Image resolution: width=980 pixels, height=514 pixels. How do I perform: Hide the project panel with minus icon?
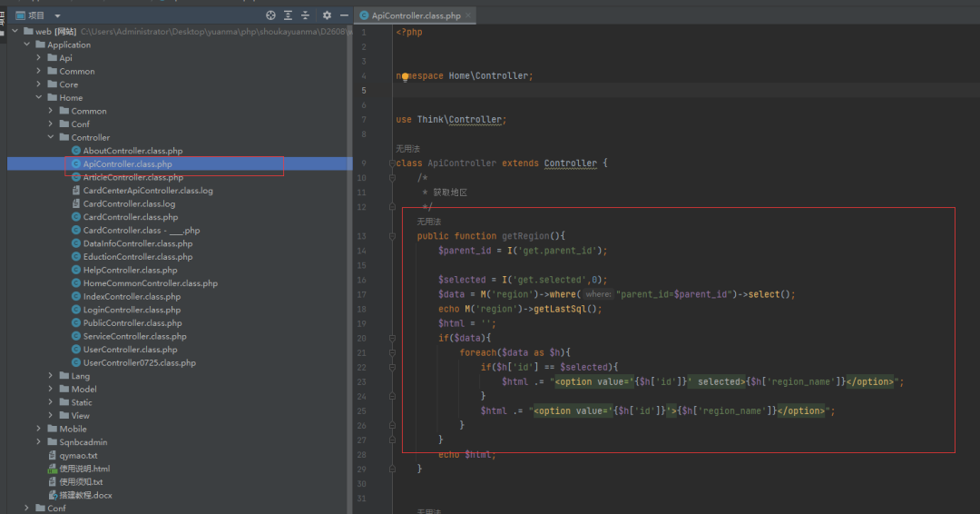[344, 15]
